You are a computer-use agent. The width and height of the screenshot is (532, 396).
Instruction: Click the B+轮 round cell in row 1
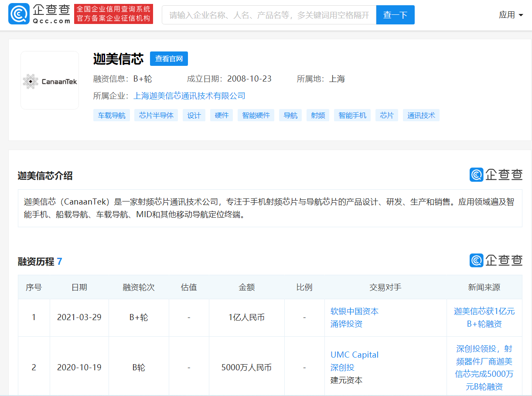tap(139, 317)
